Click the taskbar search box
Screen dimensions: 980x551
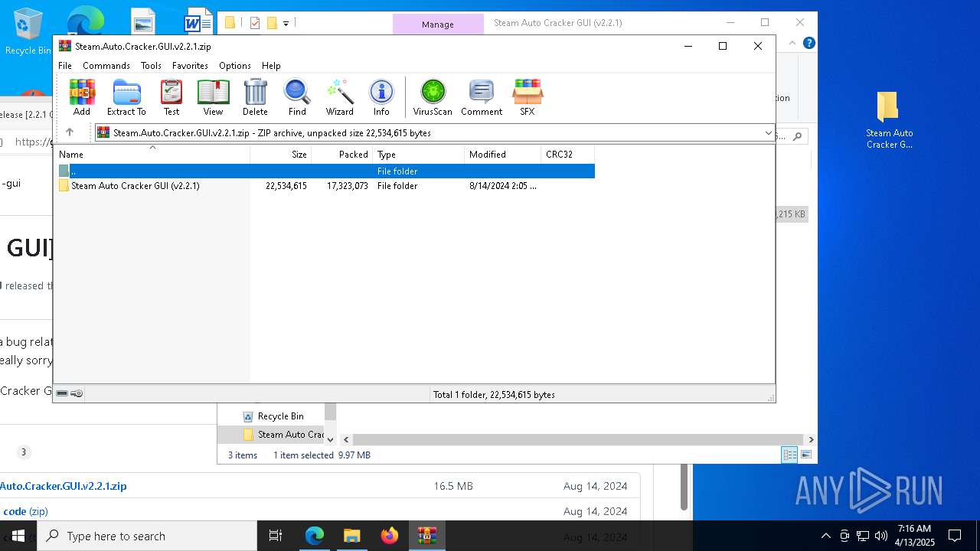(147, 536)
